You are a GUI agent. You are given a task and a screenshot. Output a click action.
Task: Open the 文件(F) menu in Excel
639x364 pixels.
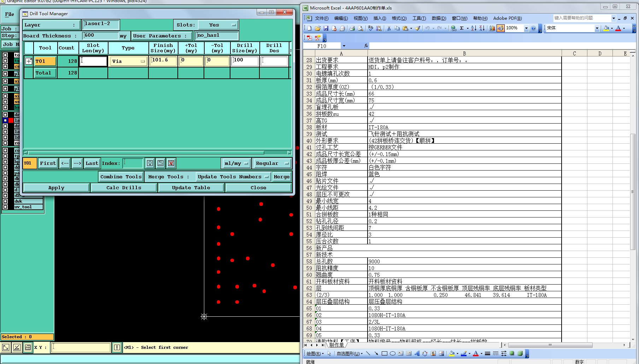click(x=322, y=18)
